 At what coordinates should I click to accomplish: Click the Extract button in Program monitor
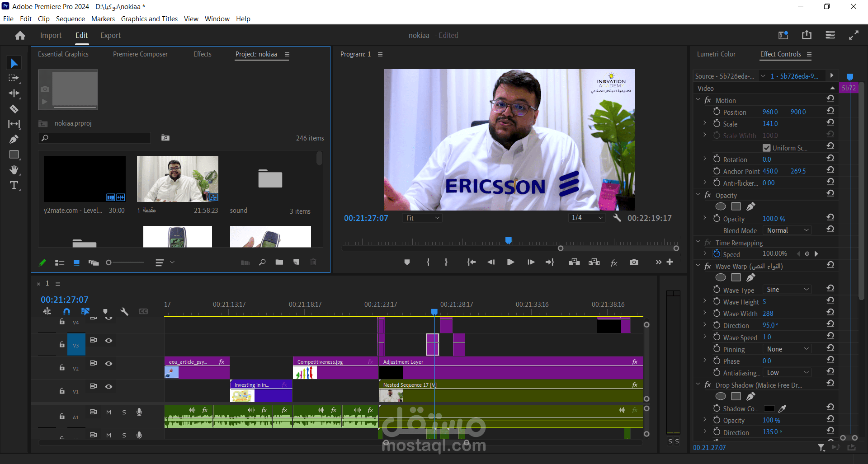[x=594, y=262]
